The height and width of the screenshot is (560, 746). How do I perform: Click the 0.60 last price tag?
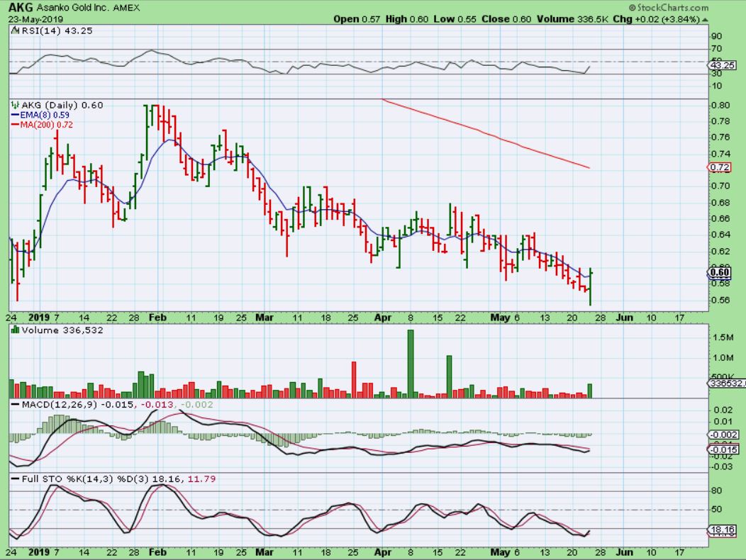(x=720, y=272)
